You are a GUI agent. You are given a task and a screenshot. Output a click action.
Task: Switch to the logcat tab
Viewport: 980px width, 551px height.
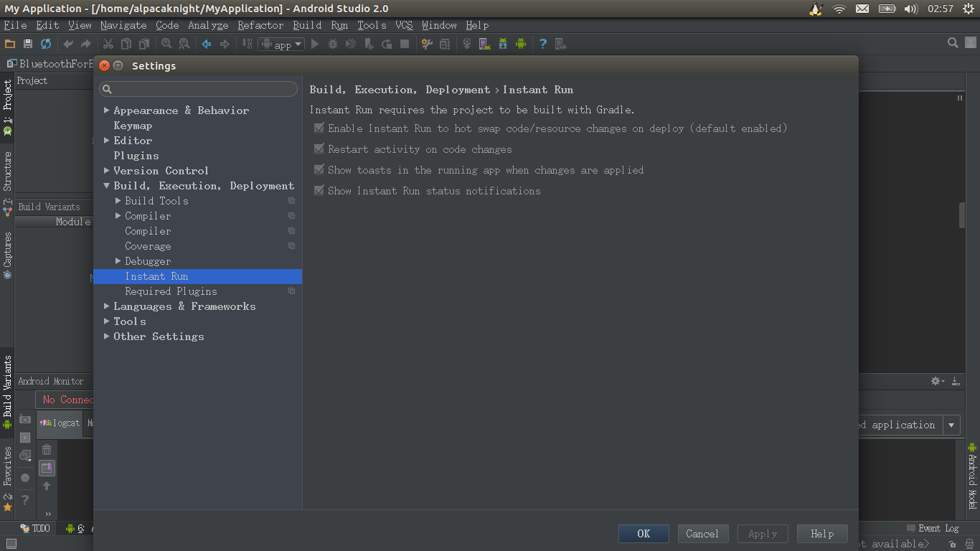60,423
